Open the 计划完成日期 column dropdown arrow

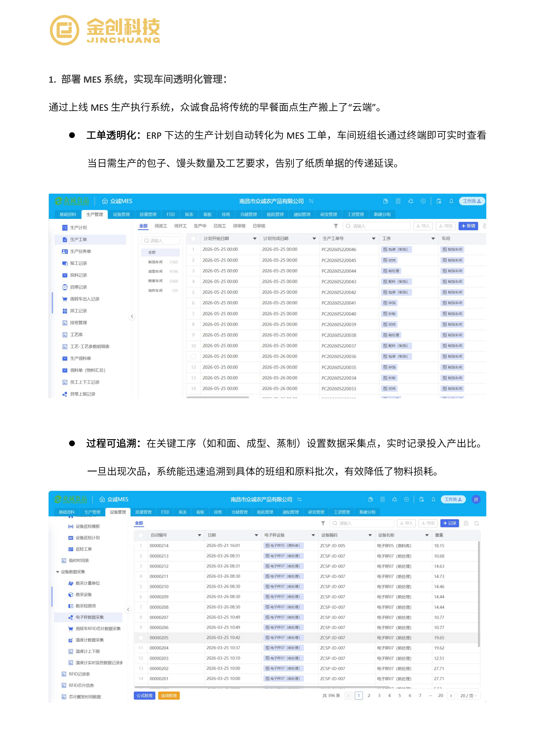pos(314,238)
